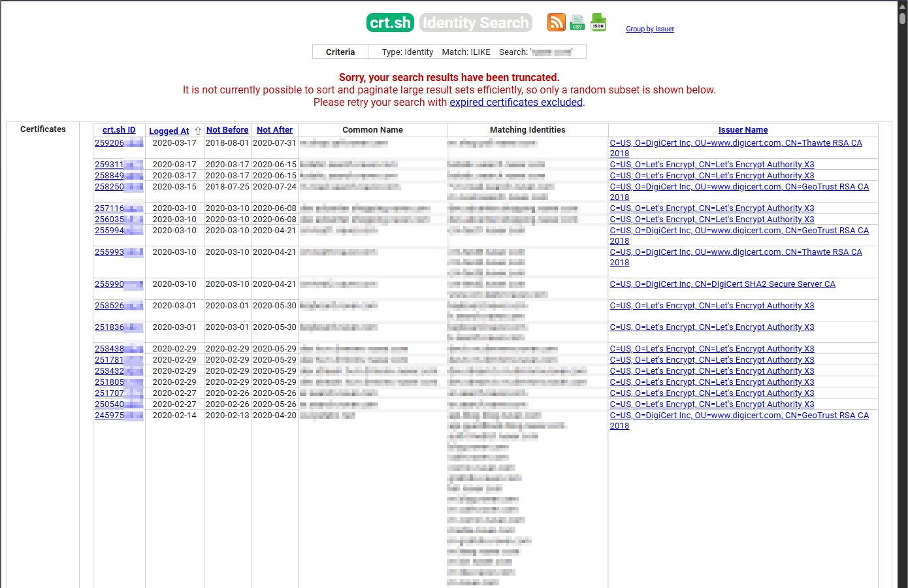Open certificate ID starting 251707
The image size is (908, 588).
119,393
